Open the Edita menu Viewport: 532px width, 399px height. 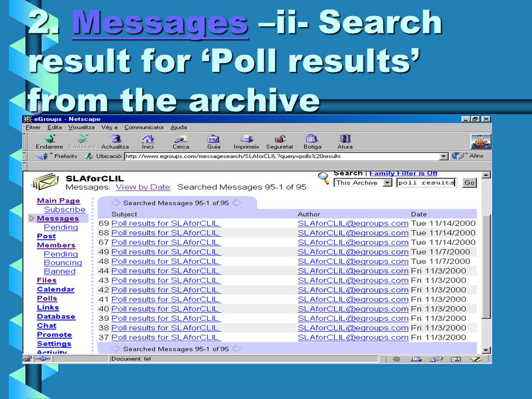tap(54, 127)
